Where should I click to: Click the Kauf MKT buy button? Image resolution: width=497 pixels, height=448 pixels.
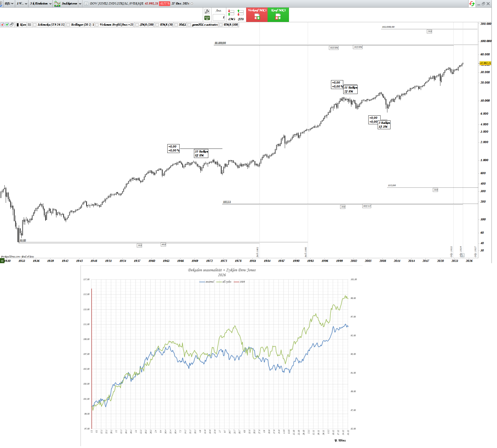click(278, 15)
